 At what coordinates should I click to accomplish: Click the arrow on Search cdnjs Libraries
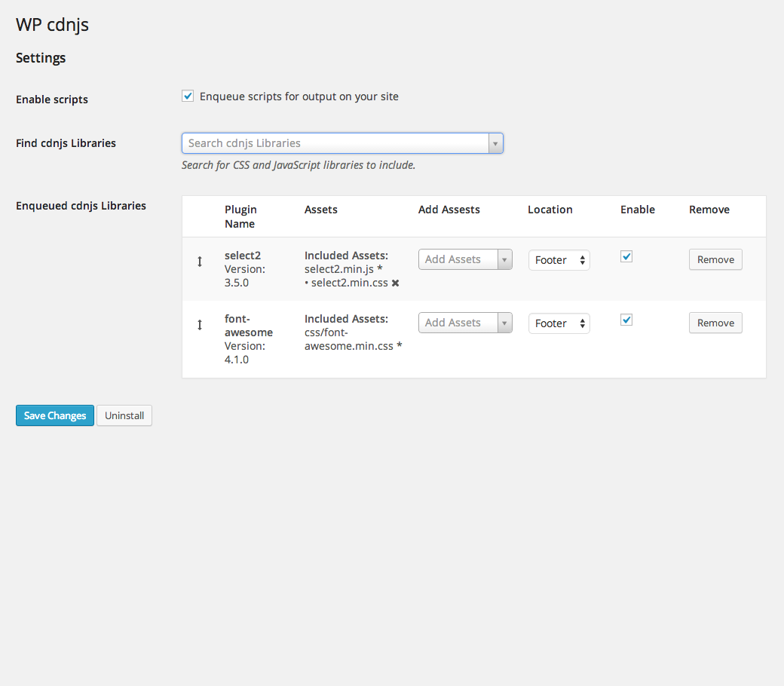click(495, 143)
